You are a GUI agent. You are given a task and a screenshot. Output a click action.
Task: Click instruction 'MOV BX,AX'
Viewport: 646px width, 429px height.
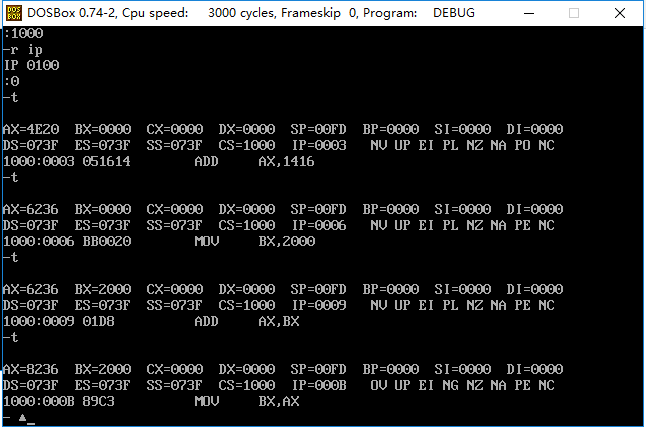[247, 401]
